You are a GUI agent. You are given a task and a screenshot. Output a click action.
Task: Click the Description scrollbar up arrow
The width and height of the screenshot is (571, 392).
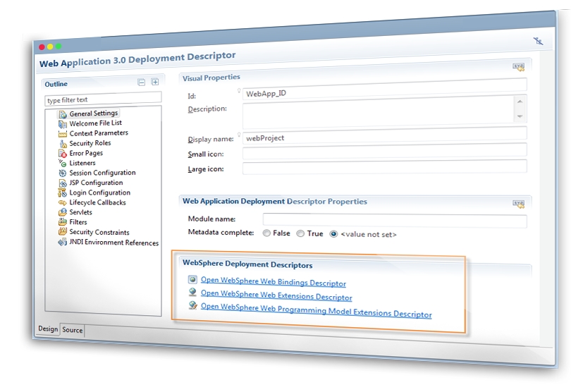[520, 102]
